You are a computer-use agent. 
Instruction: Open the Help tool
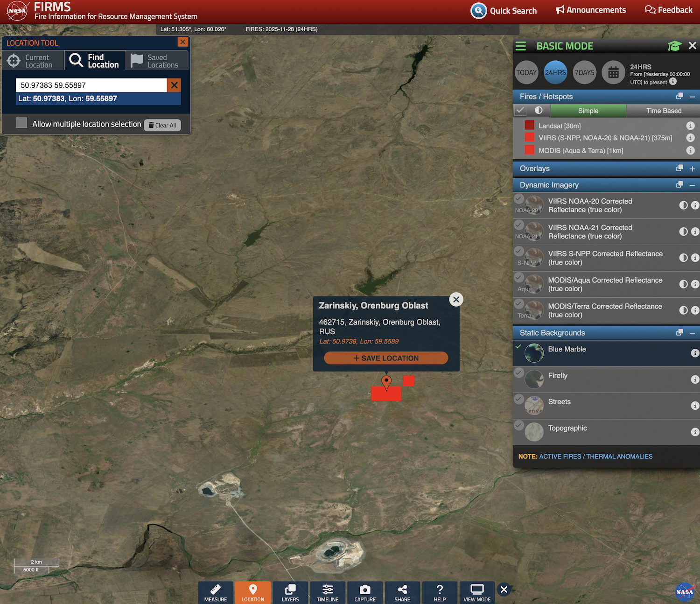[x=440, y=592]
